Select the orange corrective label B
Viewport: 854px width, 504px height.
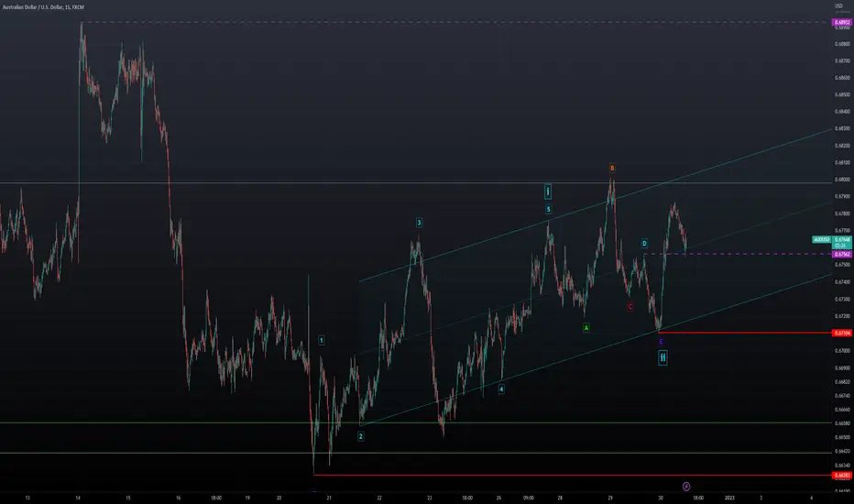[x=612, y=169]
